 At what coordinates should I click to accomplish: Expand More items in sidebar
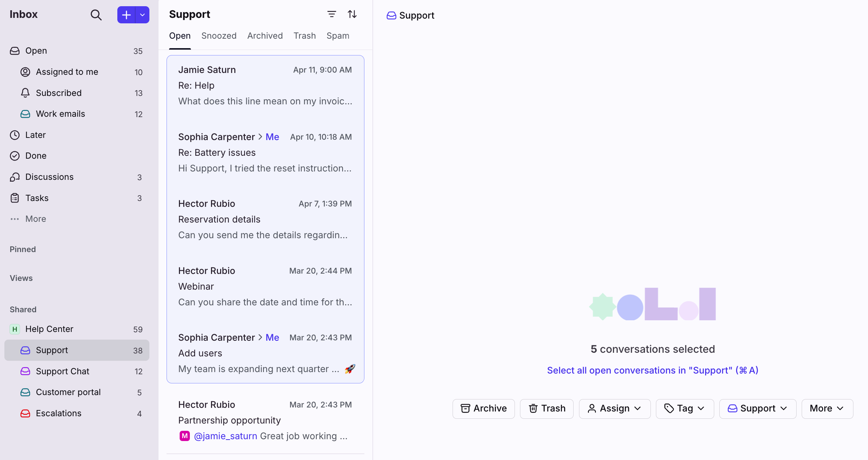(35, 219)
